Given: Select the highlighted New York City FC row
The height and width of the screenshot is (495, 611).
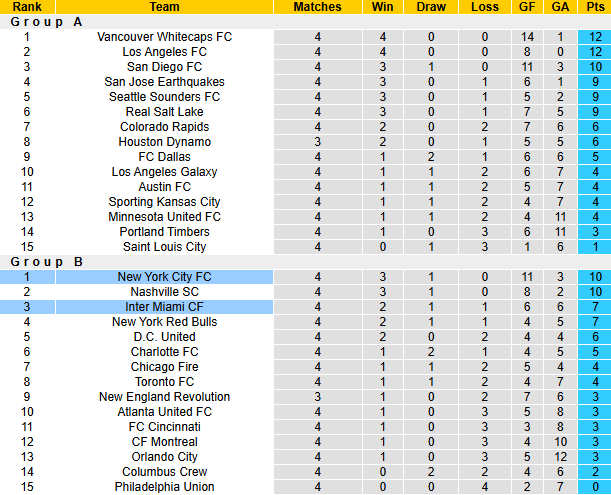Looking at the screenshot, I should pyautogui.click(x=164, y=277).
